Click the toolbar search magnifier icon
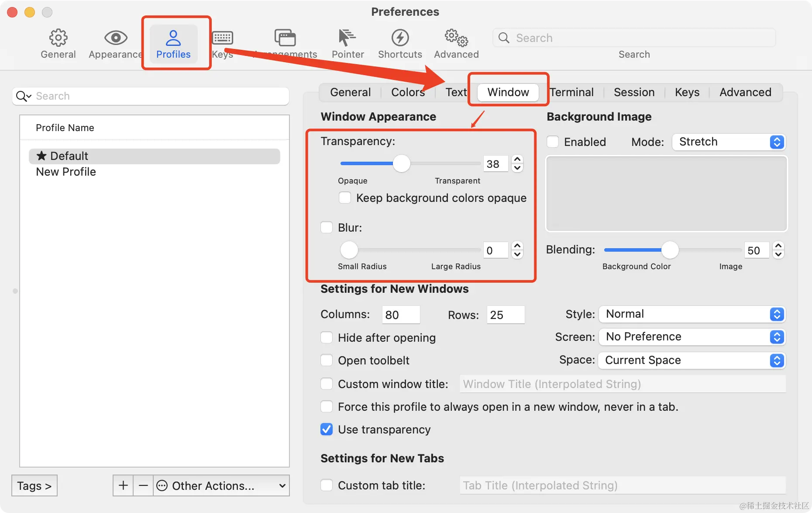Image resolution: width=812 pixels, height=513 pixels. click(504, 38)
